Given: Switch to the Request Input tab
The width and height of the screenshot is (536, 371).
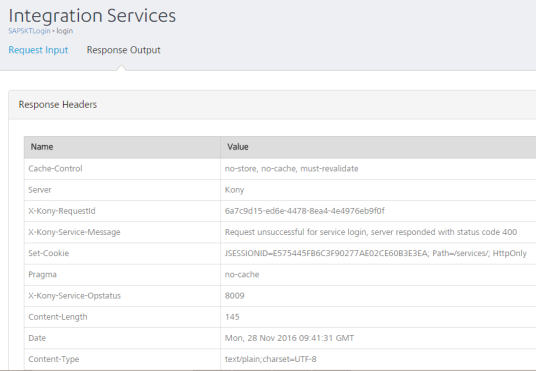Looking at the screenshot, I should 38,50.
